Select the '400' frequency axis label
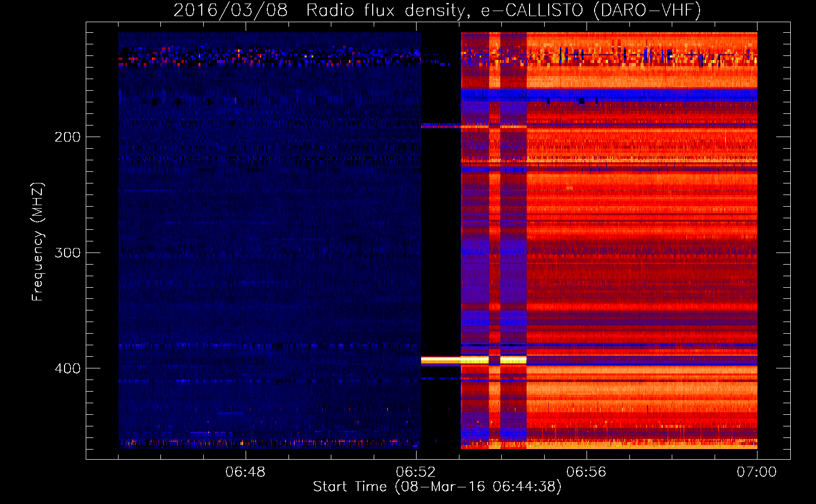816x504 pixels. (x=68, y=368)
